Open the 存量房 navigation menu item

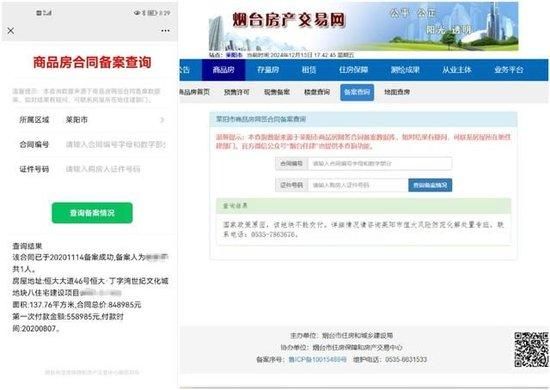pyautogui.click(x=268, y=70)
